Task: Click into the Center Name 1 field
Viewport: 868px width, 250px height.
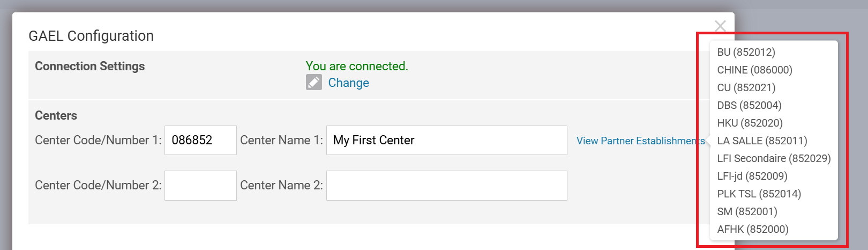Action: pos(446,141)
